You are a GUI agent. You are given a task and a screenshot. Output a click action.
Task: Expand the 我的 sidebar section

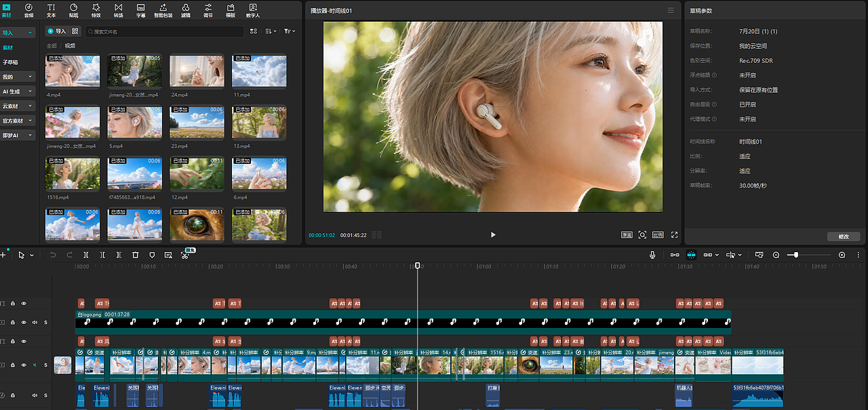click(x=18, y=77)
